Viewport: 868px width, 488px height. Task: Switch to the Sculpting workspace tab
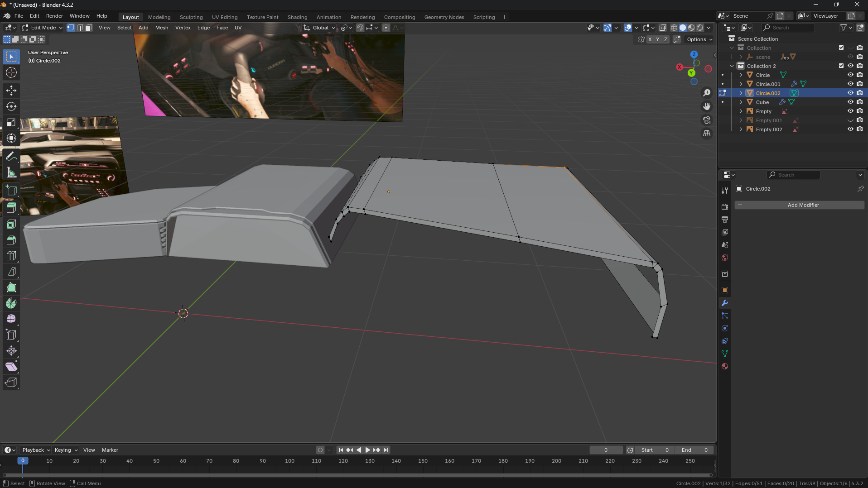pyautogui.click(x=191, y=17)
